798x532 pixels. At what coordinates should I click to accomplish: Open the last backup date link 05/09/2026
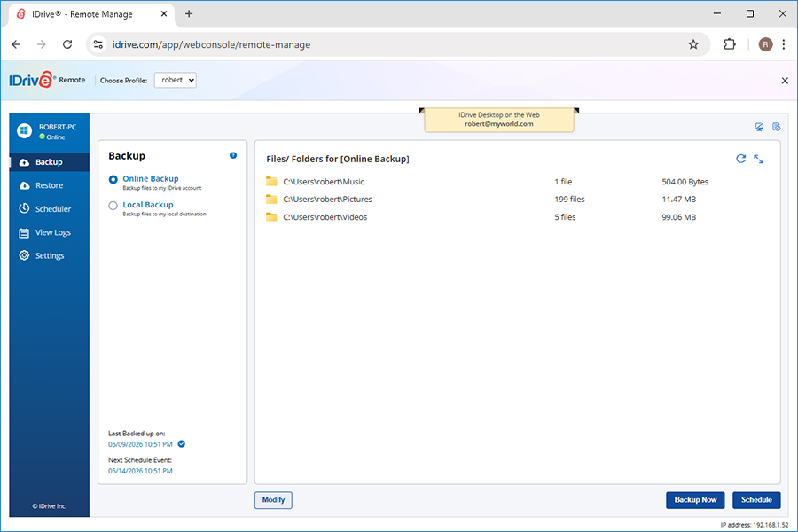click(140, 444)
